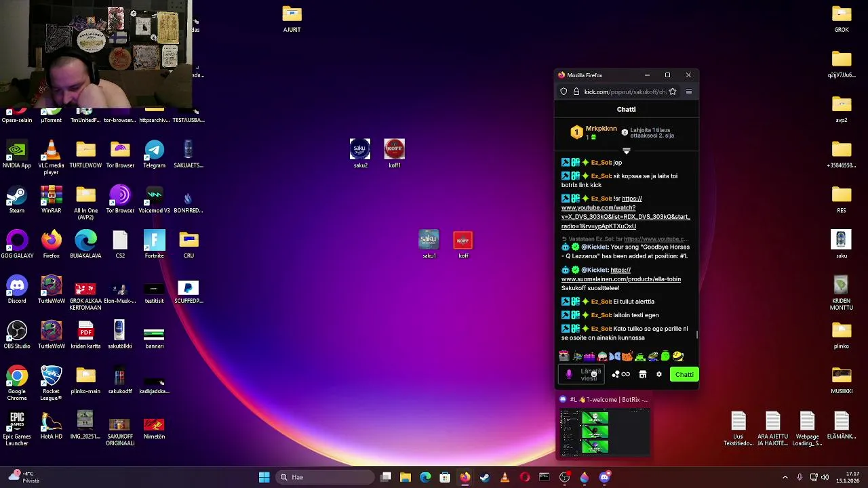Open Discord from the taskbar
868x488 pixels.
coord(605,477)
